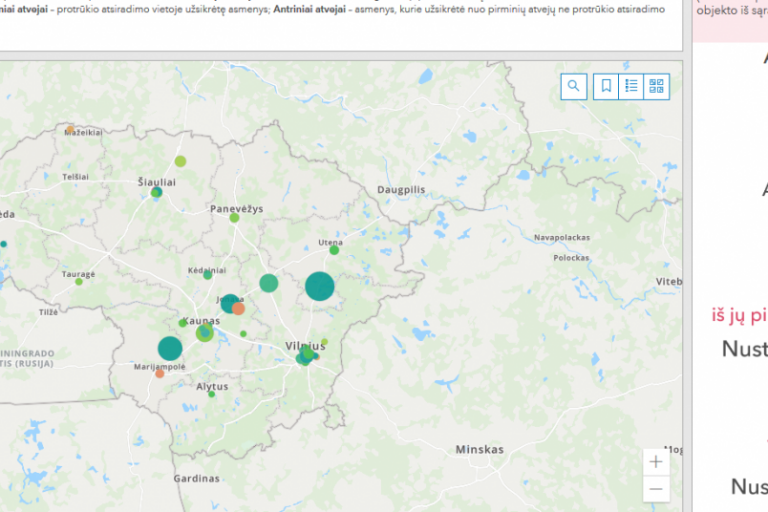Image resolution: width=768 pixels, height=512 pixels.
Task: Click the large teal circle near Marijampolė
Action: pyautogui.click(x=170, y=348)
